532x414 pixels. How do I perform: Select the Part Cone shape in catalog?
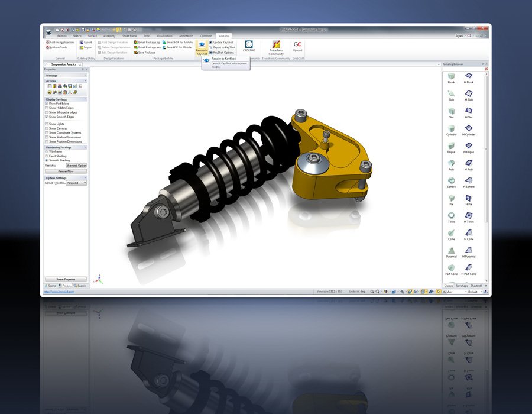pyautogui.click(x=451, y=270)
